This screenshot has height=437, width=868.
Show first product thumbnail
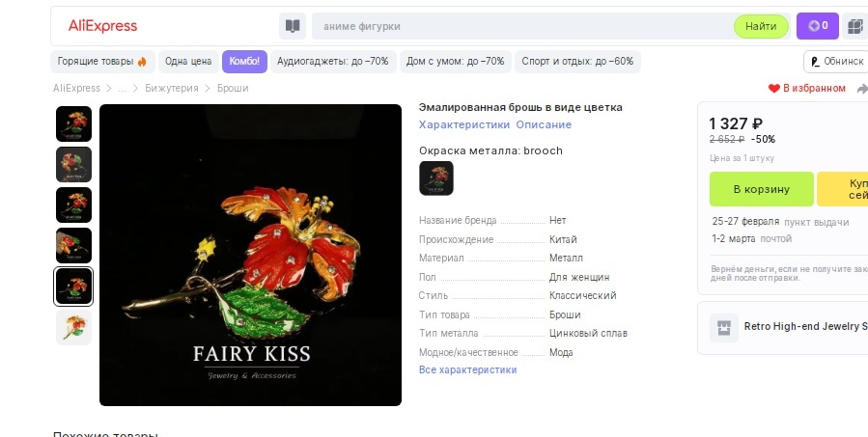[x=73, y=123]
